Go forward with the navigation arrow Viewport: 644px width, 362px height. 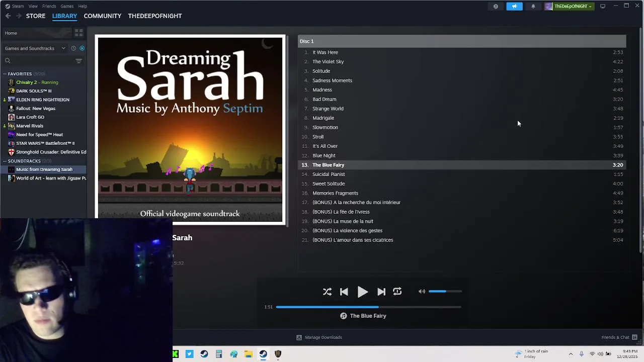click(19, 16)
